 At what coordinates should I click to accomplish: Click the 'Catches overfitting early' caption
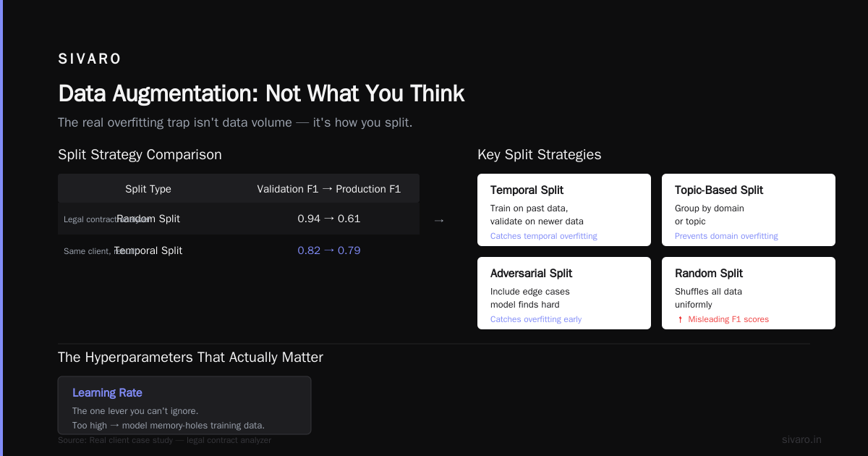(x=536, y=319)
